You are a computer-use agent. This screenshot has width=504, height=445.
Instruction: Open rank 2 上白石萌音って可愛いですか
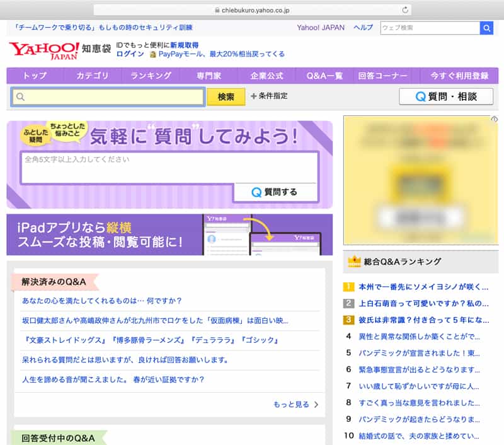[423, 304]
